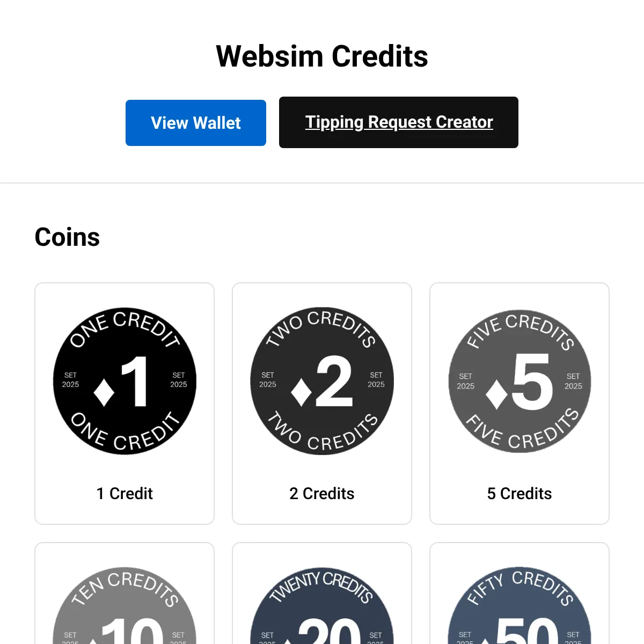Click the Ten Credits coin image
This screenshot has width=644, height=644.
coord(125,617)
